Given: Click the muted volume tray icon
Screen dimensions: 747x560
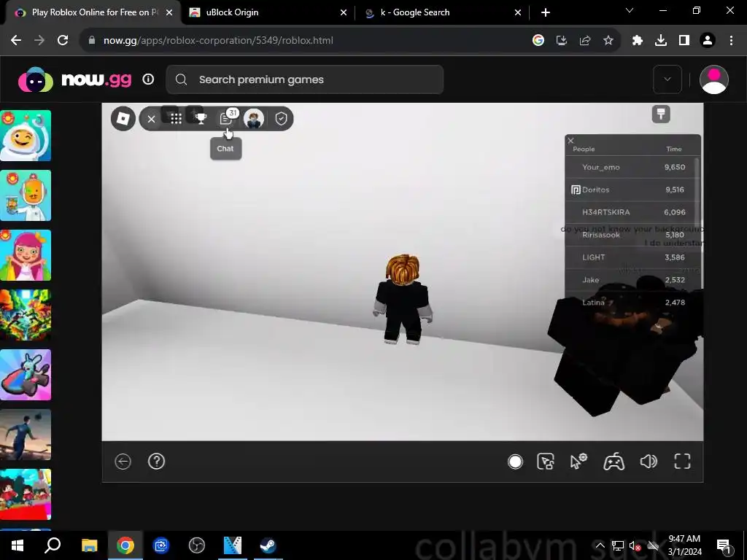Looking at the screenshot, I should [x=635, y=545].
